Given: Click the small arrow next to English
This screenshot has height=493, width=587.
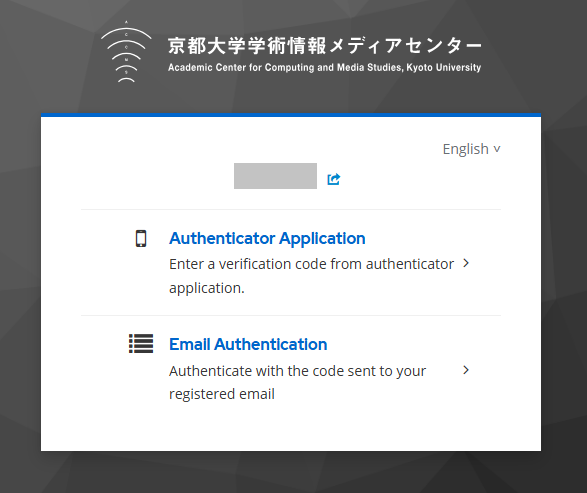Looking at the screenshot, I should (x=497, y=149).
